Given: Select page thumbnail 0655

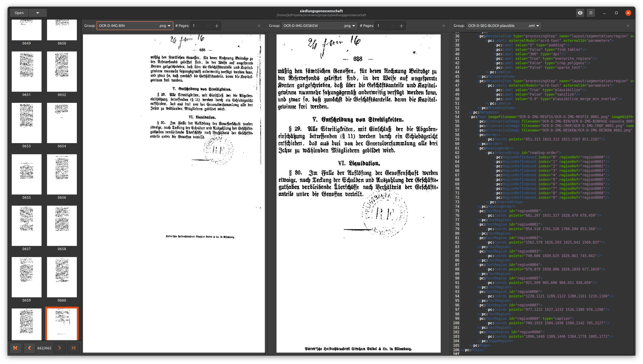Looking at the screenshot, I should (x=26, y=174).
